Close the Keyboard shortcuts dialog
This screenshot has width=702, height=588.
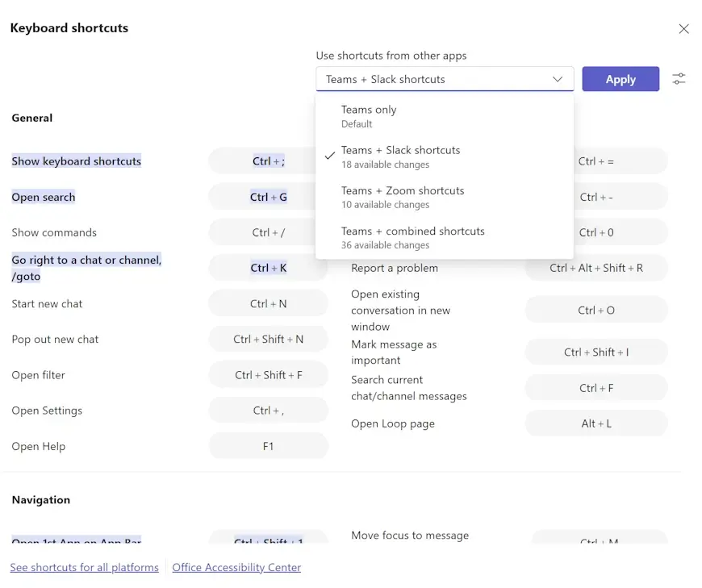point(683,29)
